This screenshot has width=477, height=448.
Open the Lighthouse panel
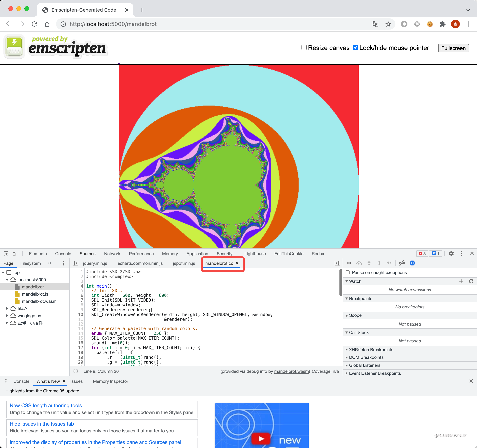[x=255, y=254]
